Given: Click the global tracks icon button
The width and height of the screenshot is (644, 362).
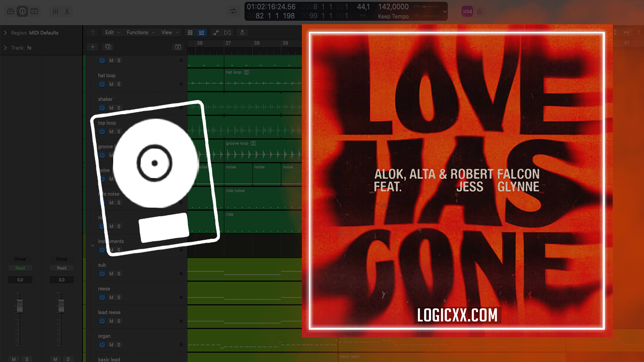Looking at the screenshot, I should (178, 47).
